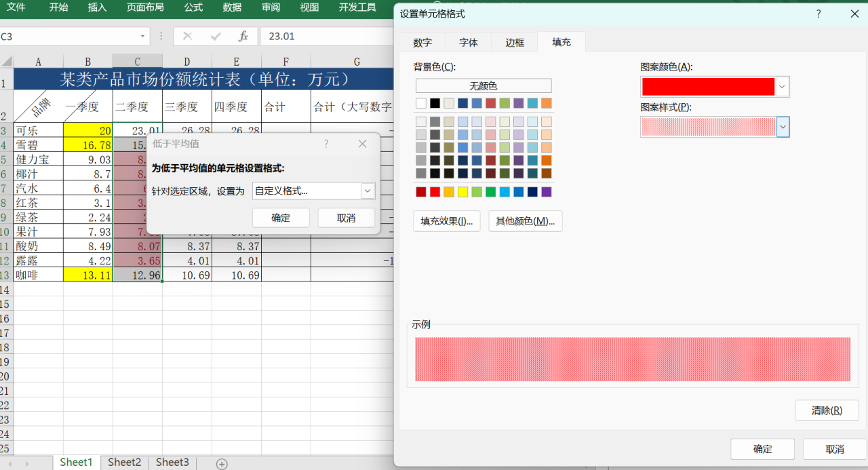
Task: Switch to the Sheet3 worksheet tab
Action: [x=172, y=463]
